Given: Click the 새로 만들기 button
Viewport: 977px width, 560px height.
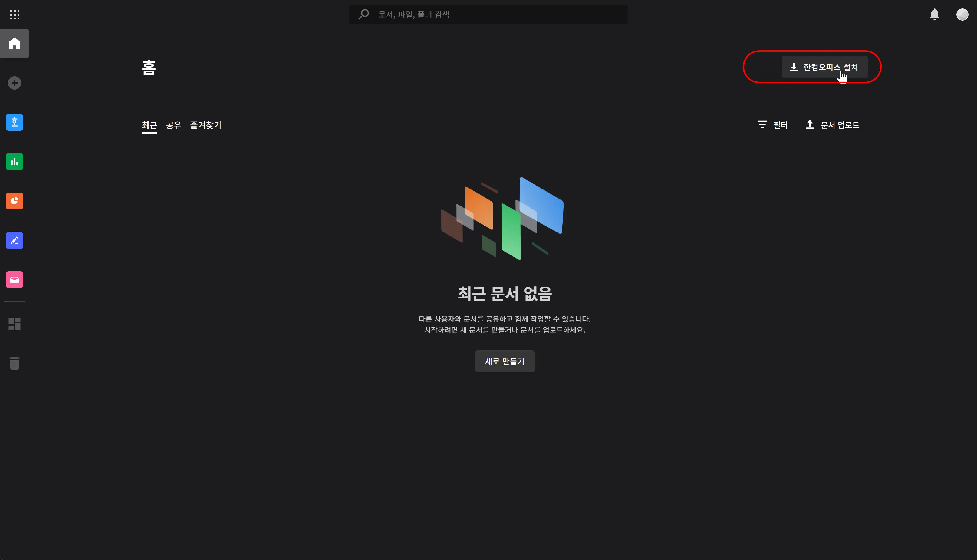Looking at the screenshot, I should [x=505, y=361].
